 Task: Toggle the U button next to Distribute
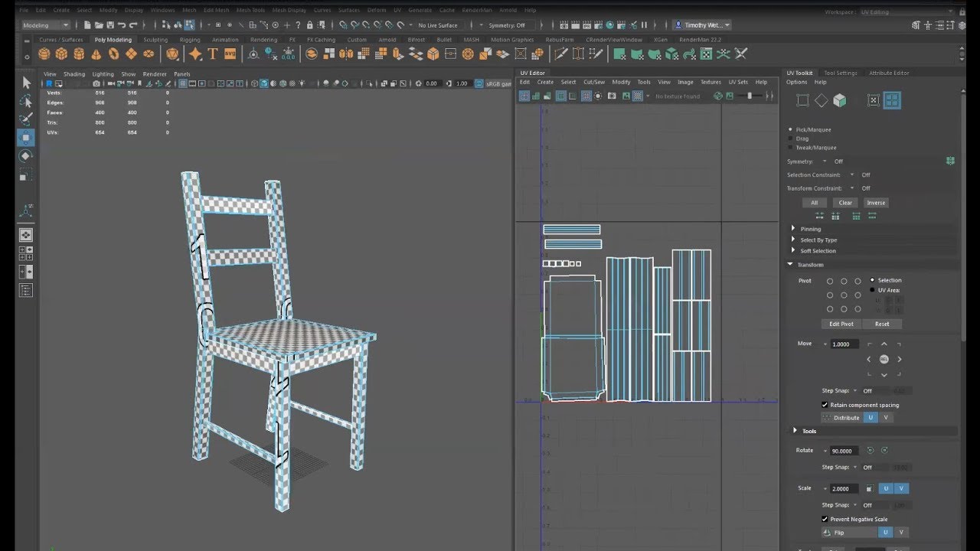coord(870,418)
